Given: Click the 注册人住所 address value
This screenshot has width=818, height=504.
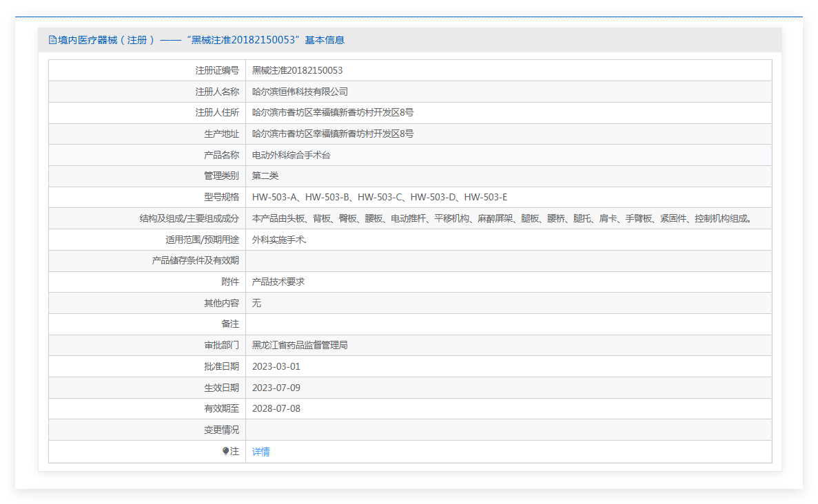Looking at the screenshot, I should point(332,113).
